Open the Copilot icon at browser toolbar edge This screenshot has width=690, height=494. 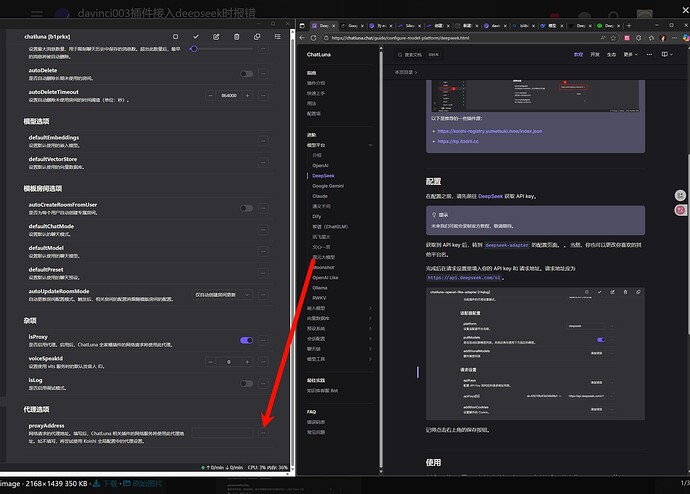click(x=686, y=38)
